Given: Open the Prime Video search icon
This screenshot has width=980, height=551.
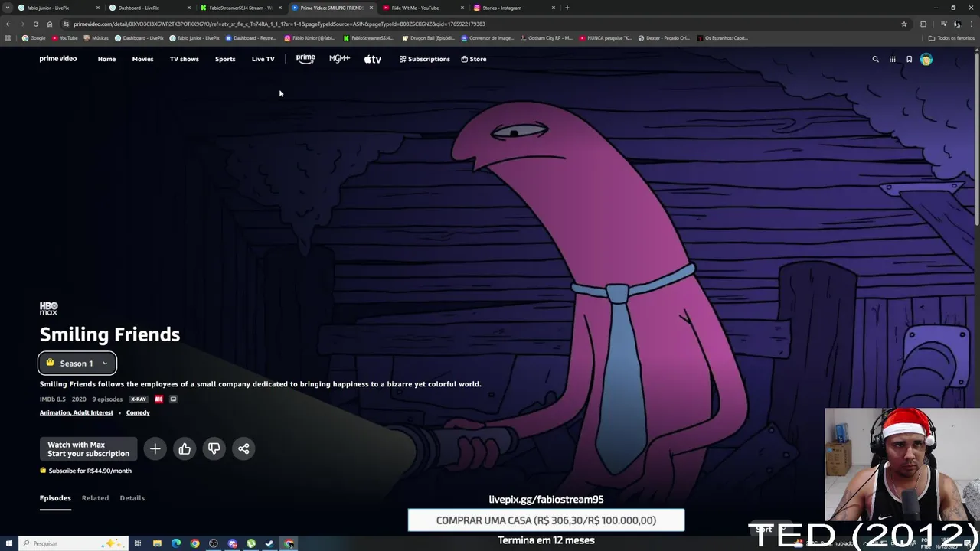Looking at the screenshot, I should coord(875,59).
